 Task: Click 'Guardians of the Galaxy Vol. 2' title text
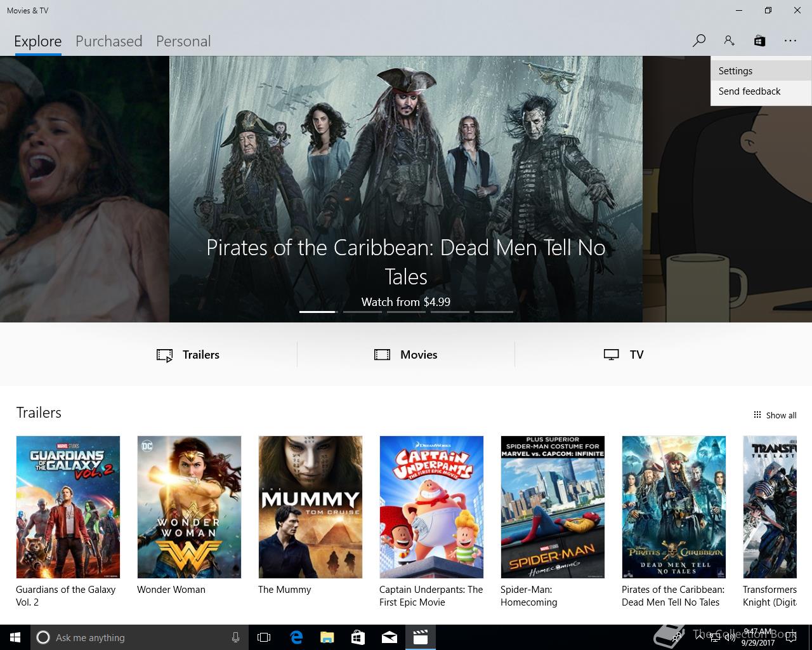click(x=65, y=596)
